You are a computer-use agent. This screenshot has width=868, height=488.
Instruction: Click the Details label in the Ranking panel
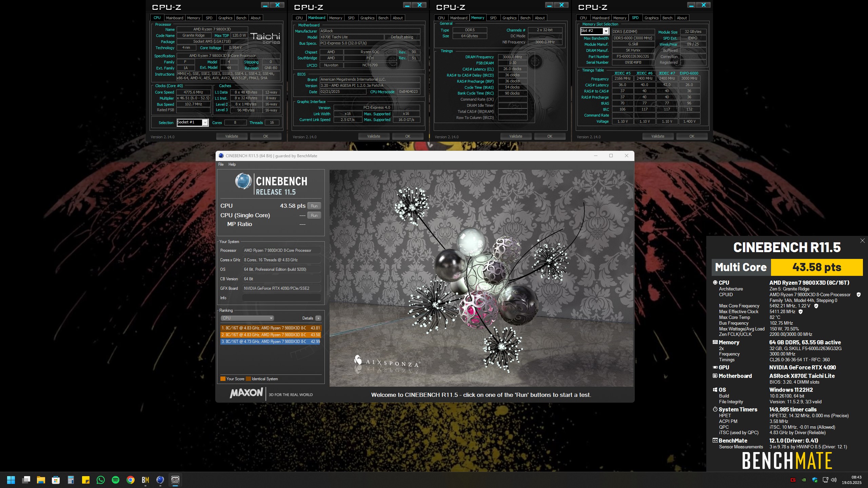pyautogui.click(x=308, y=318)
